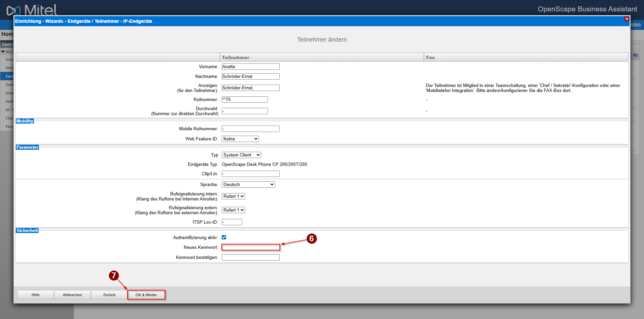Click the Neues Kennwort field
Image resolution: width=644 pixels, height=319 pixels.
coord(251,247)
